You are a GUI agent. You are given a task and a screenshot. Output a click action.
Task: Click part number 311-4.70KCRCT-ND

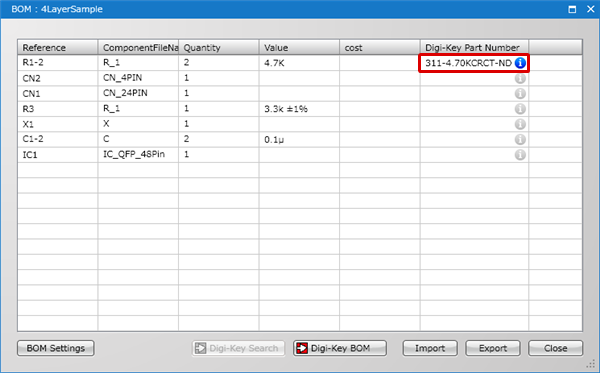[468, 63]
